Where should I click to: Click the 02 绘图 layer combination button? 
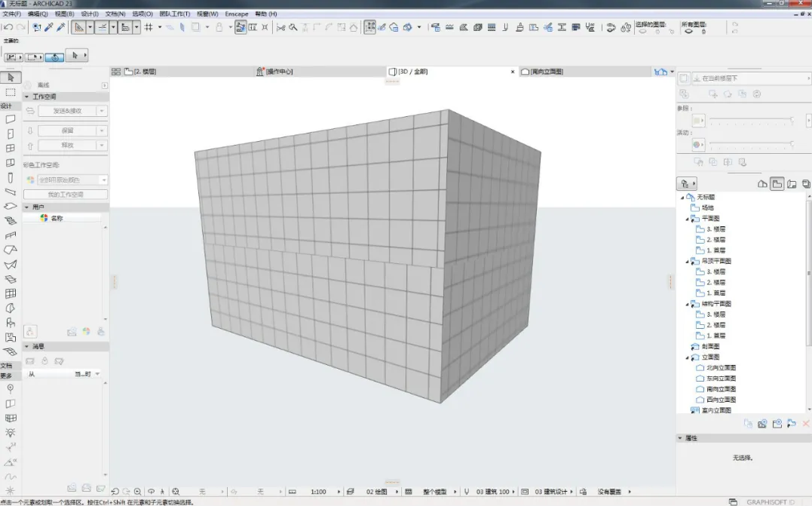pyautogui.click(x=376, y=492)
